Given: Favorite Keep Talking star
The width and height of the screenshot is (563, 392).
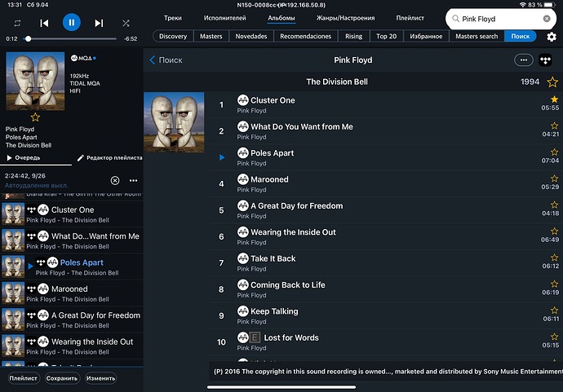Looking at the screenshot, I should (554, 310).
